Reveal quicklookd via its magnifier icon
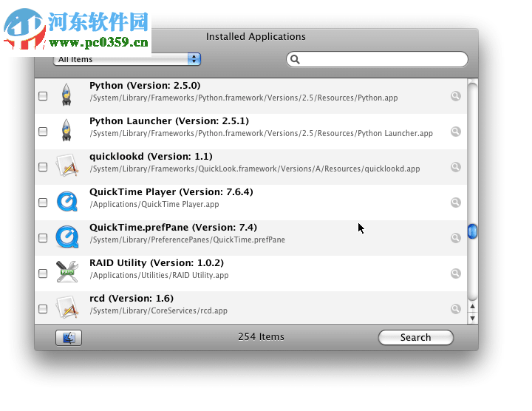Viewport: 532px width, 411px height. coord(456,167)
